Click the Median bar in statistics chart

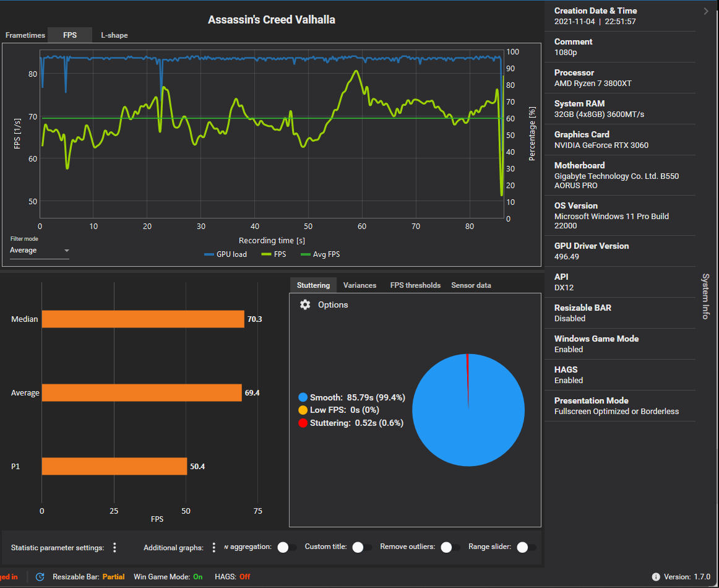click(x=143, y=319)
